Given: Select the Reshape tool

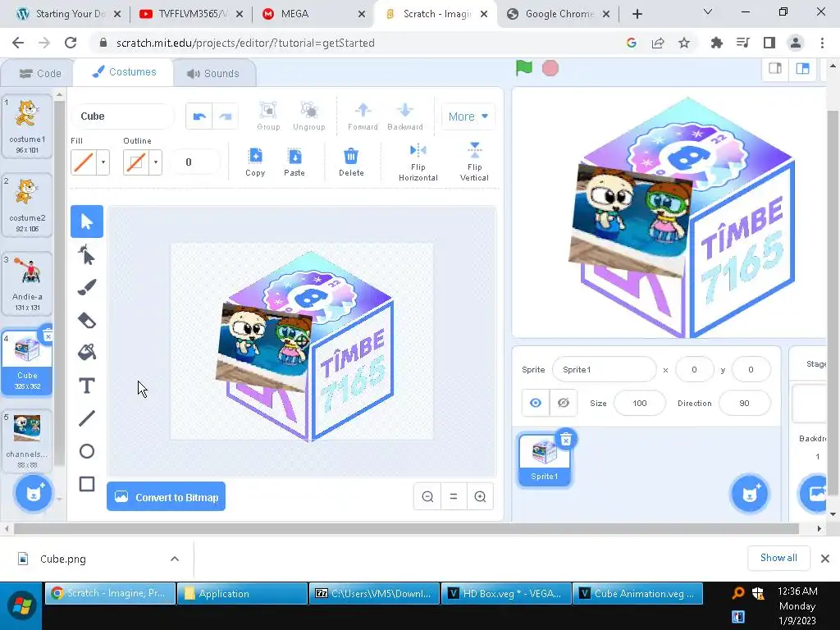Looking at the screenshot, I should pos(87,255).
